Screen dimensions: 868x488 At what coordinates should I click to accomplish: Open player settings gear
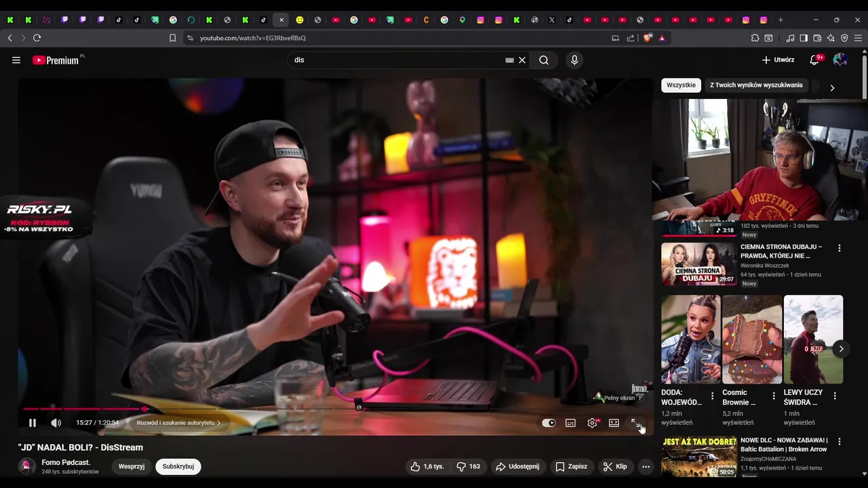coord(592,423)
